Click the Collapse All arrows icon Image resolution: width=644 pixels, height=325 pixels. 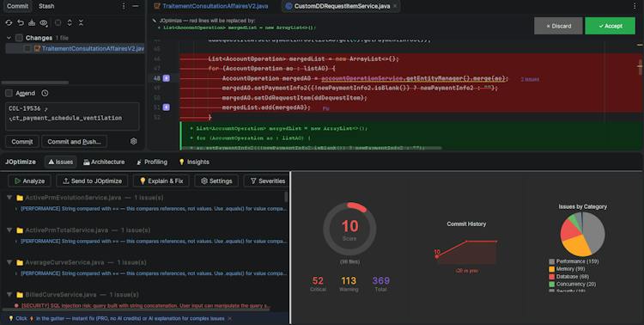81,22
